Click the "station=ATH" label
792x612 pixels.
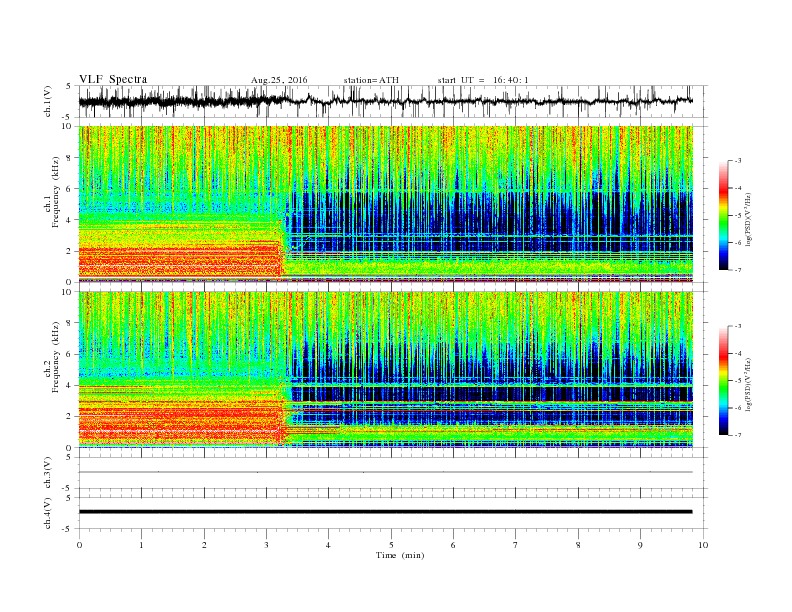pyautogui.click(x=371, y=80)
